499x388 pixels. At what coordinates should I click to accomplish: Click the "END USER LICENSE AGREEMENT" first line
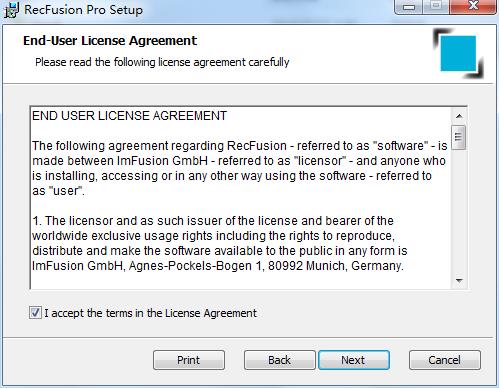click(129, 116)
